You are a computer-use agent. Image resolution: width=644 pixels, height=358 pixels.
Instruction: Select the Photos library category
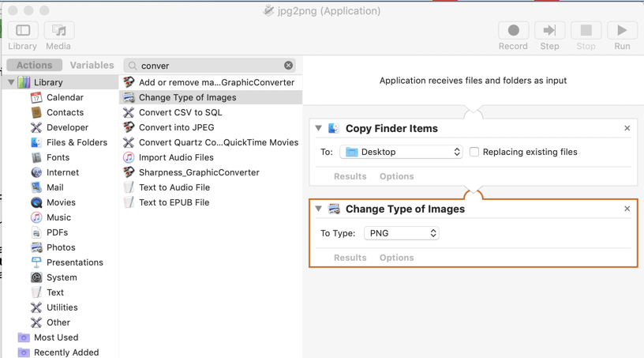60,247
